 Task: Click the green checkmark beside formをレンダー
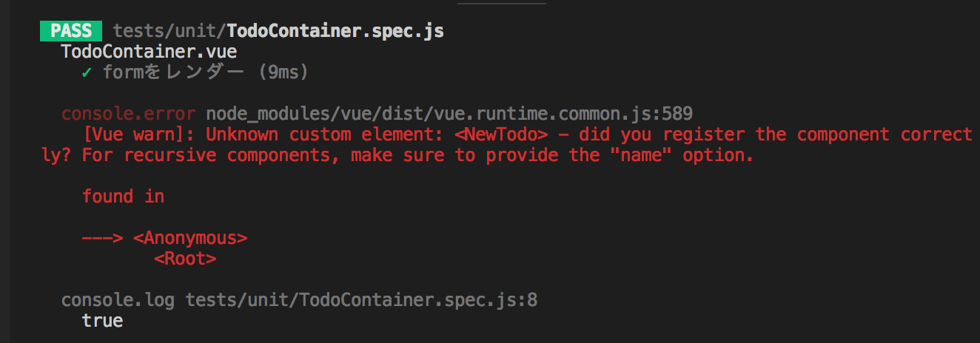click(x=87, y=72)
